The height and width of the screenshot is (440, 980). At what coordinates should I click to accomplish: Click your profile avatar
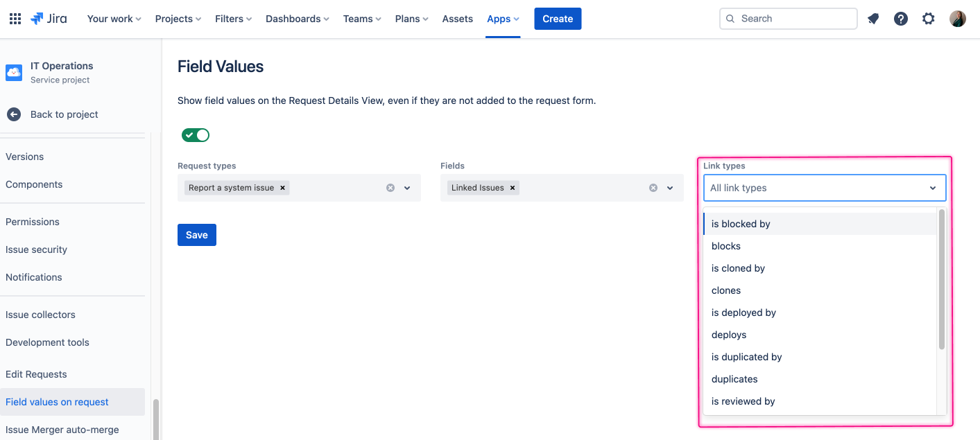tap(957, 18)
